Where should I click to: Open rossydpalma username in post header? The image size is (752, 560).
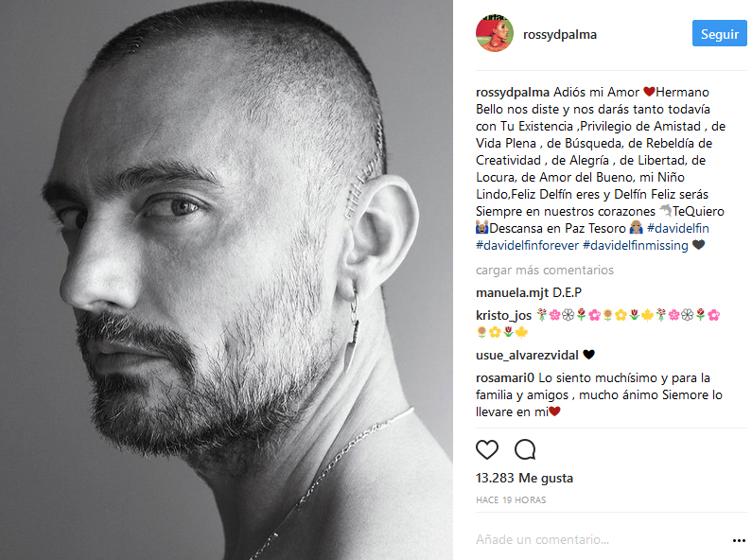(x=560, y=34)
